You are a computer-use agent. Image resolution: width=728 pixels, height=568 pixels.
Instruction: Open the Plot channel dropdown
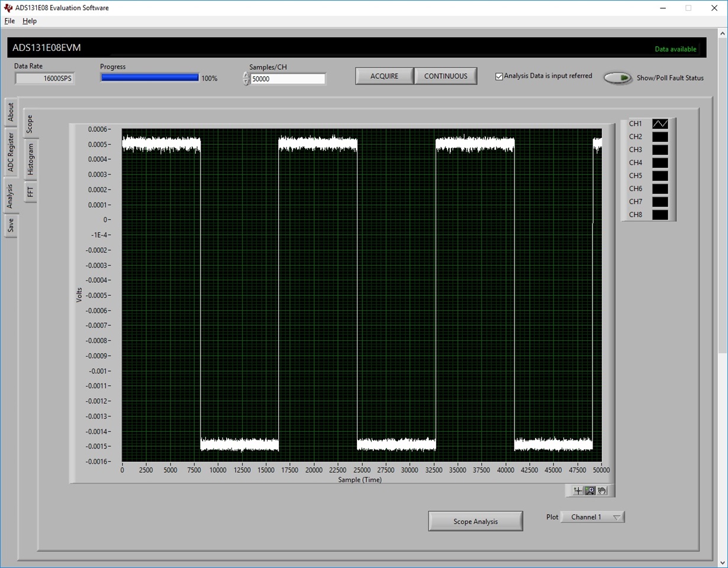click(x=592, y=517)
